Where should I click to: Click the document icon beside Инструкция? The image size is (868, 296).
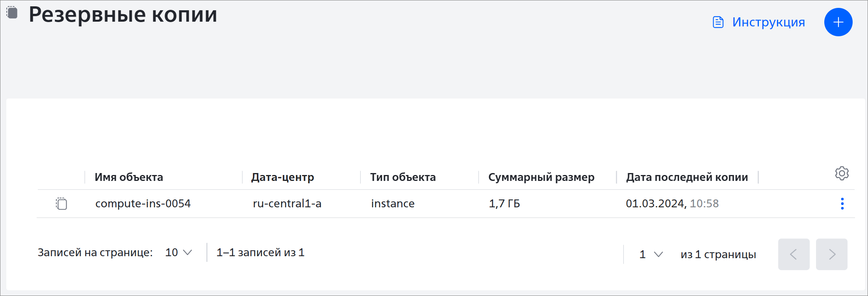tap(718, 22)
